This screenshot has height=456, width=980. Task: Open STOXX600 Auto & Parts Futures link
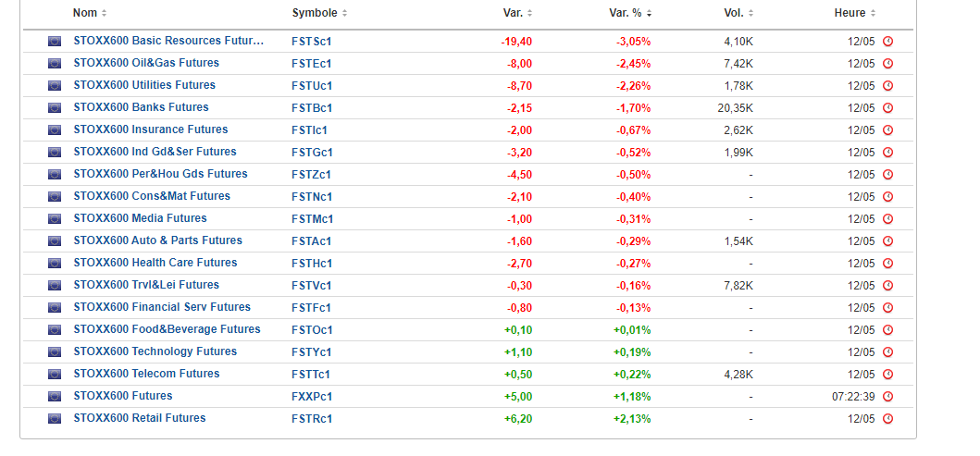(157, 240)
